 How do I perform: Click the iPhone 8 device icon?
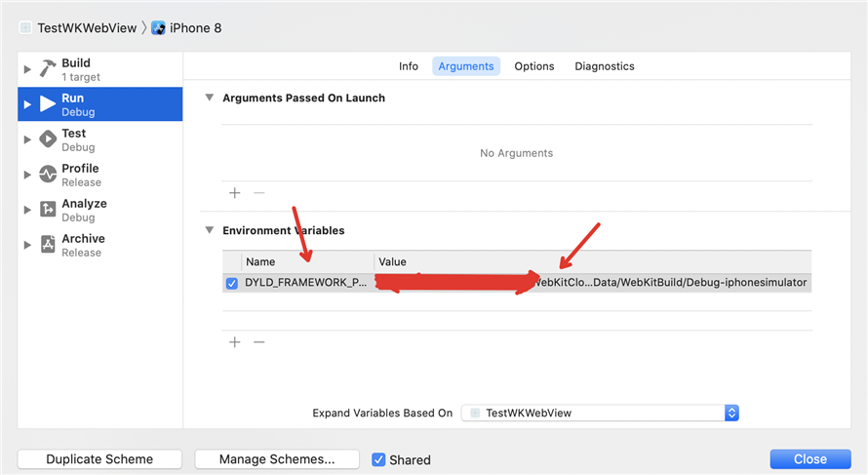[158, 28]
